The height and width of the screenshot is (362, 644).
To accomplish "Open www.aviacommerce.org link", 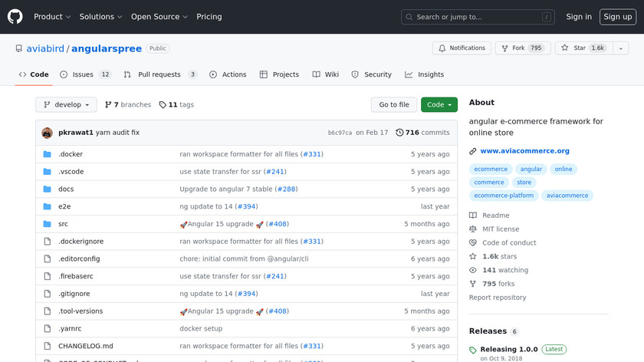I will click(524, 151).
